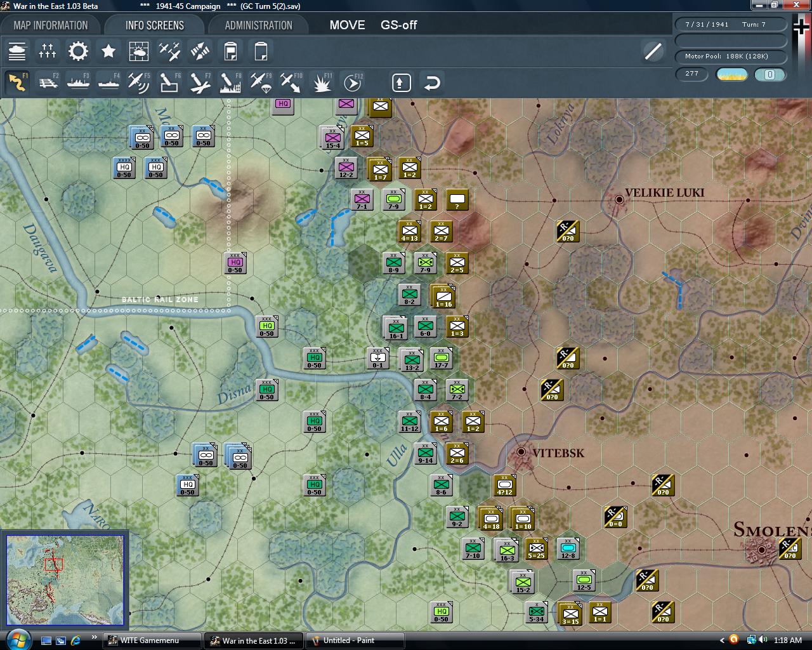812x650 pixels.
Task: Switch to Map Information tab
Action: 51,25
